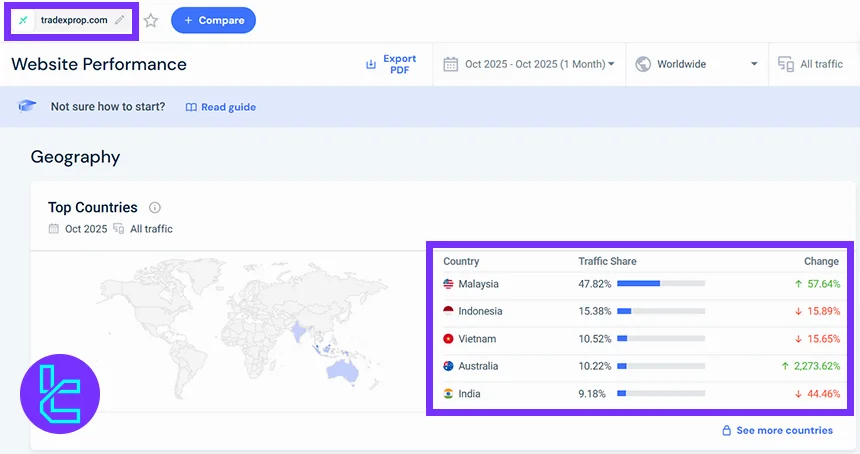The image size is (860, 454).
Task: Star the website as favorite
Action: click(151, 20)
